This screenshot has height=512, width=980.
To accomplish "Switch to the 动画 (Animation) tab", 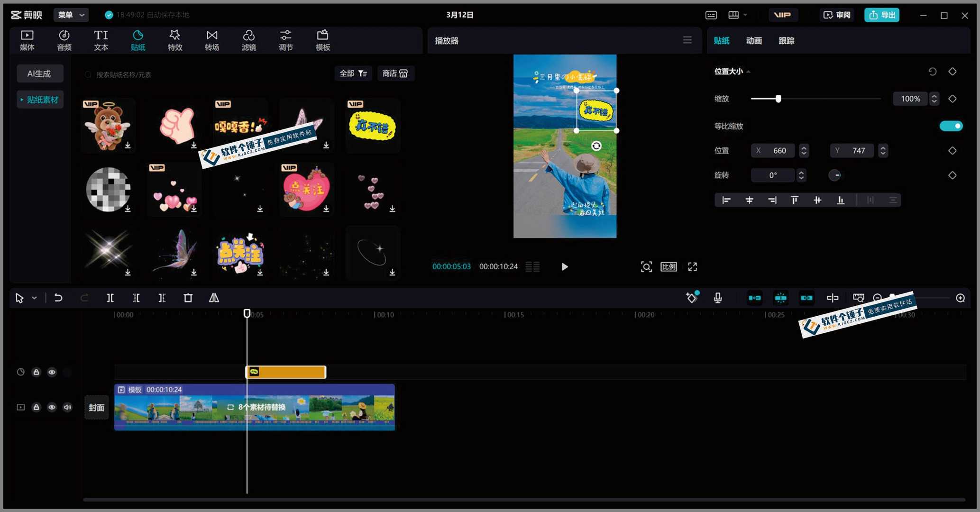I will 754,41.
